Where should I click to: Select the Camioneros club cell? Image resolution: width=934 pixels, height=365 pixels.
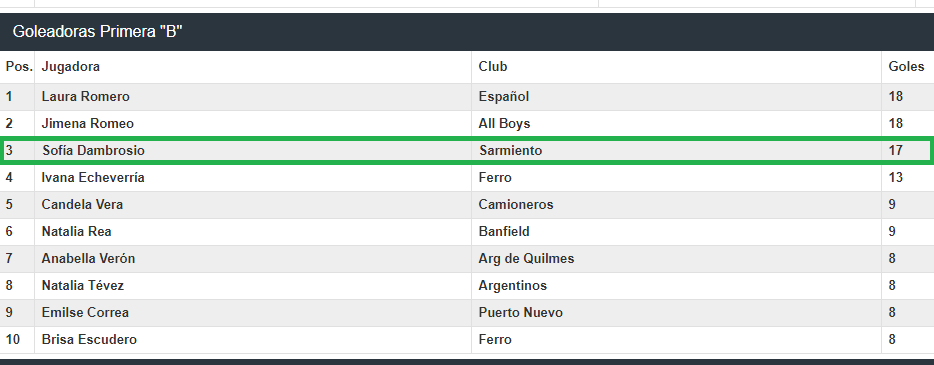[516, 204]
